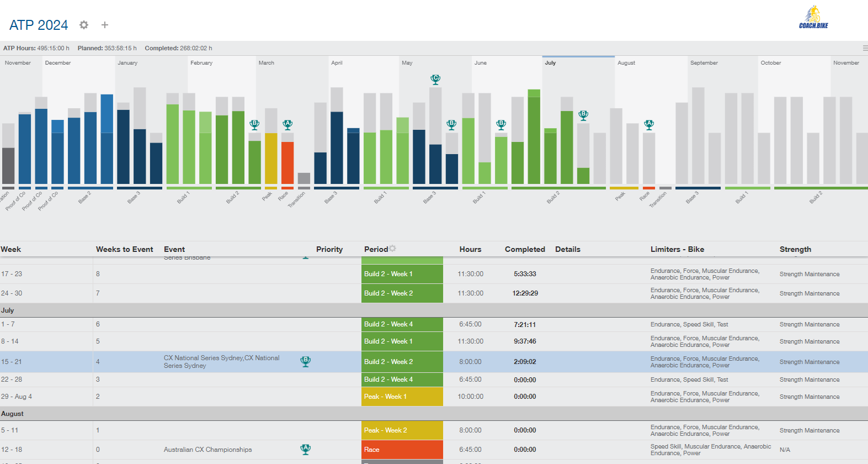This screenshot has width=868, height=464.
Task: Click the plus icon to add a plan
Action: click(x=105, y=25)
